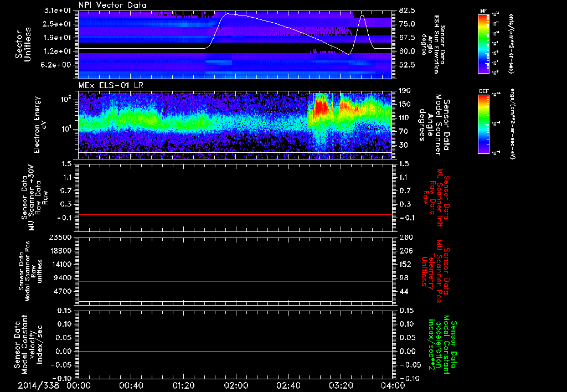Click the 04:00 time tick label

393,385
